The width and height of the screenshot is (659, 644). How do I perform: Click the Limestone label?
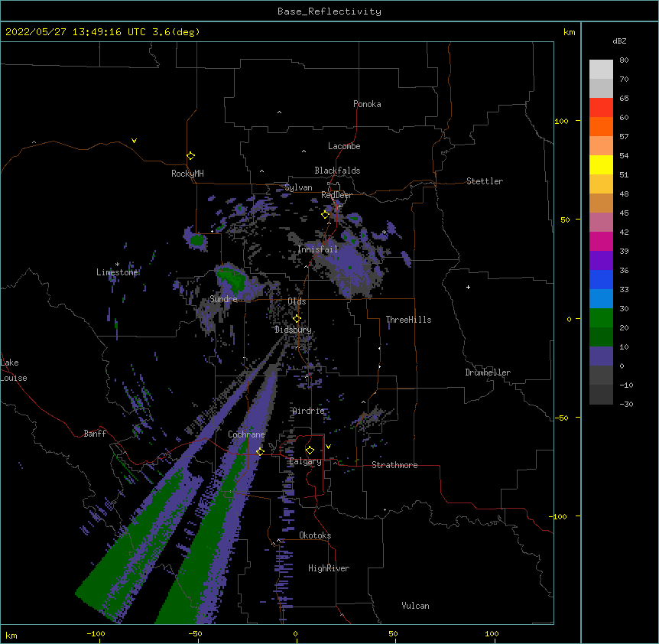tap(117, 272)
